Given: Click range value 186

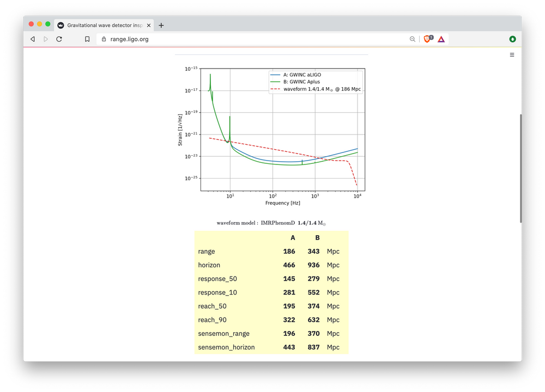Looking at the screenshot, I should point(289,252).
